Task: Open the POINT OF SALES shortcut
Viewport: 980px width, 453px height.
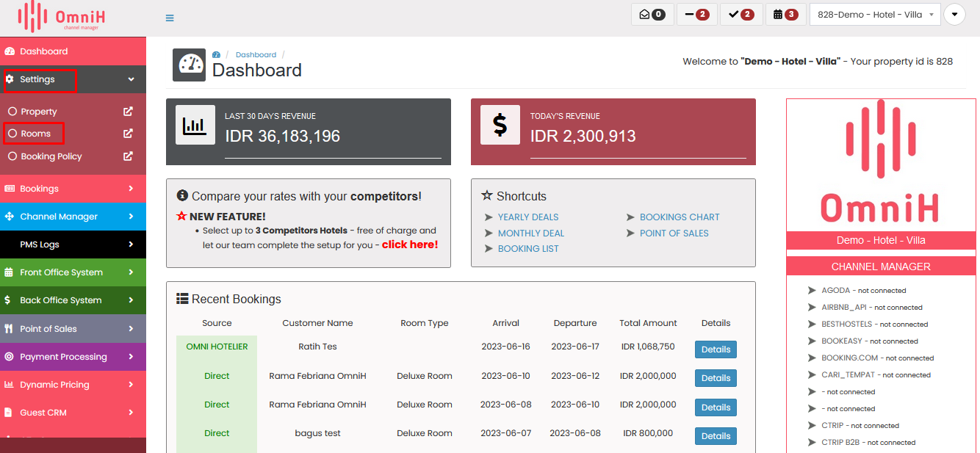Action: (674, 233)
